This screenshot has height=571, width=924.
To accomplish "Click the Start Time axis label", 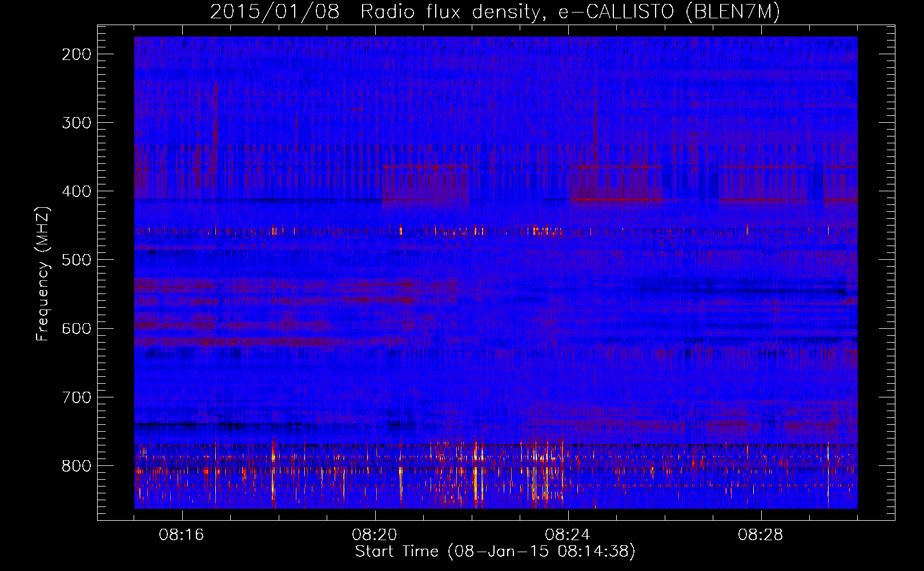I will [x=495, y=552].
